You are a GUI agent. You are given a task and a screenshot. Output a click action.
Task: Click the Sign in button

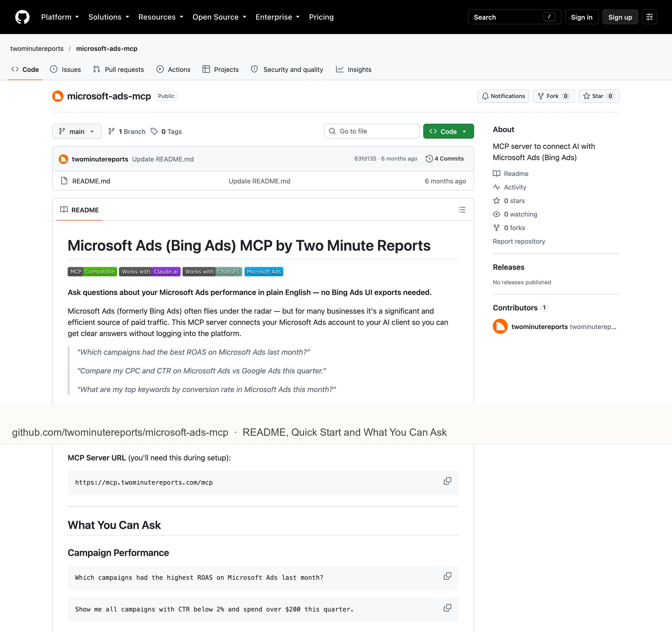point(581,17)
